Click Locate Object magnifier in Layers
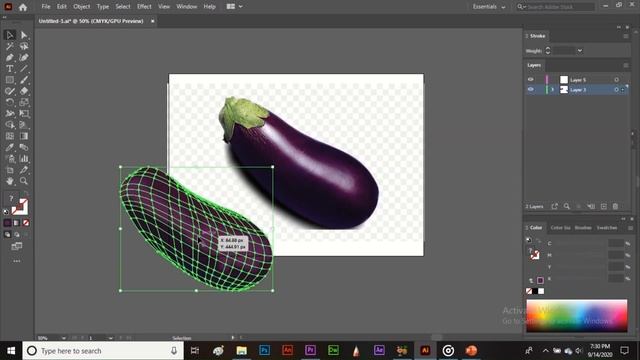This screenshot has height=360, width=640. point(567,207)
